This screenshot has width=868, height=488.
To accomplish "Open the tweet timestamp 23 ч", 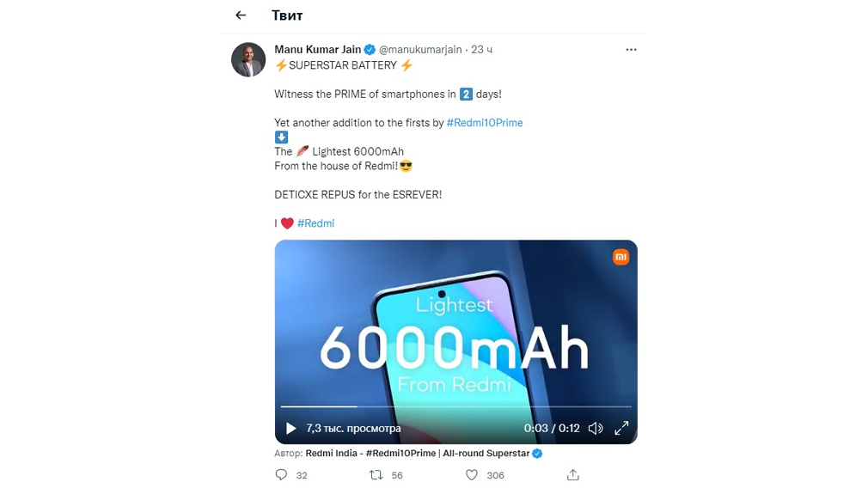I will pos(481,49).
